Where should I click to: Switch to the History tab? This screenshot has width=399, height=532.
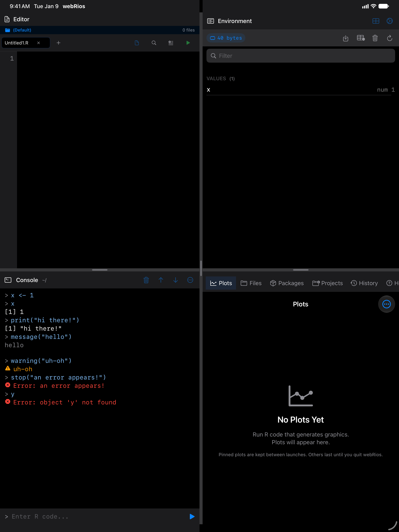coord(364,283)
